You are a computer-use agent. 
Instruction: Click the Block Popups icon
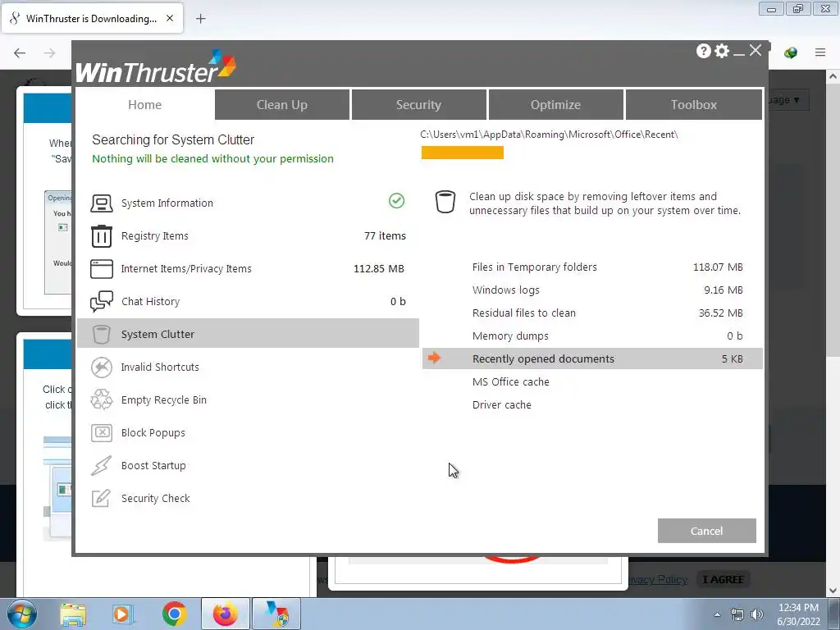pyautogui.click(x=101, y=433)
